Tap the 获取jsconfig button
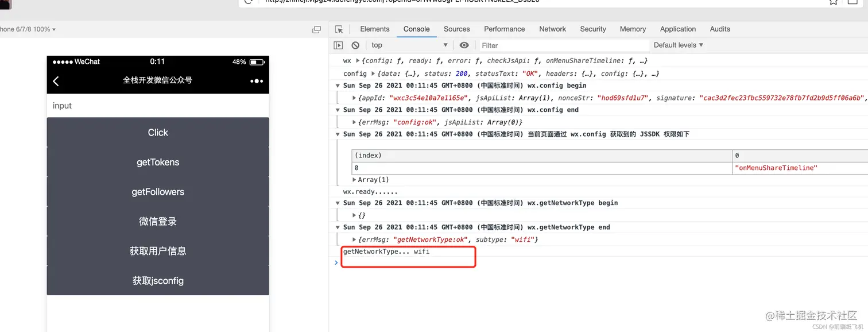Image resolution: width=868 pixels, height=332 pixels. pos(158,281)
